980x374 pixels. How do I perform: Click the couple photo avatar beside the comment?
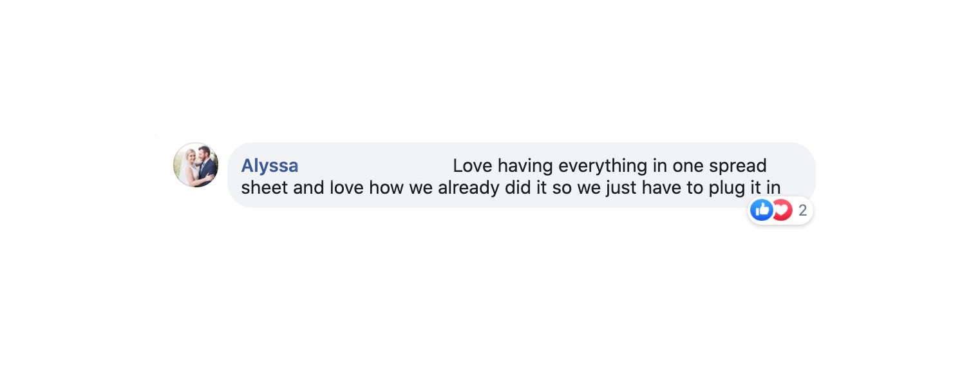(196, 165)
